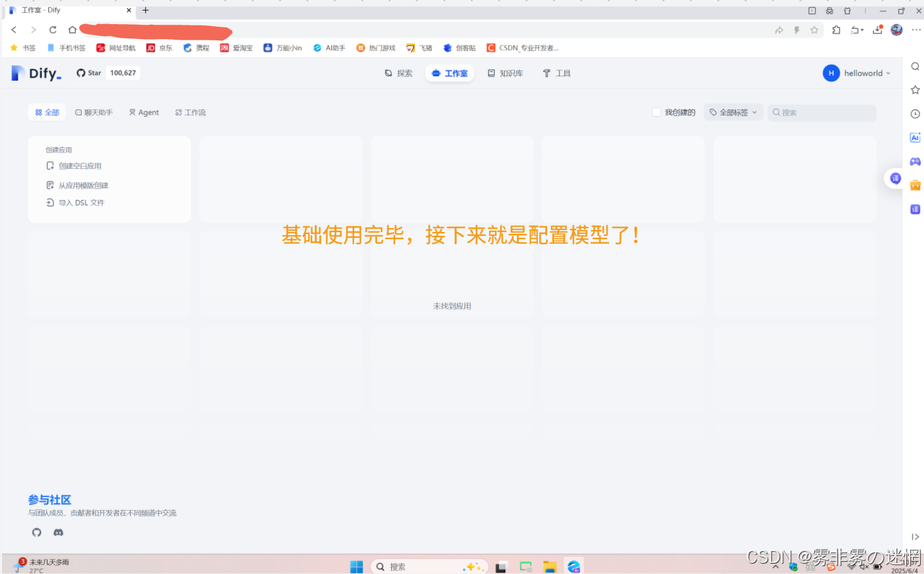924x574 pixels.
Task: Open the 手机书签 bookmark
Action: [x=66, y=48]
